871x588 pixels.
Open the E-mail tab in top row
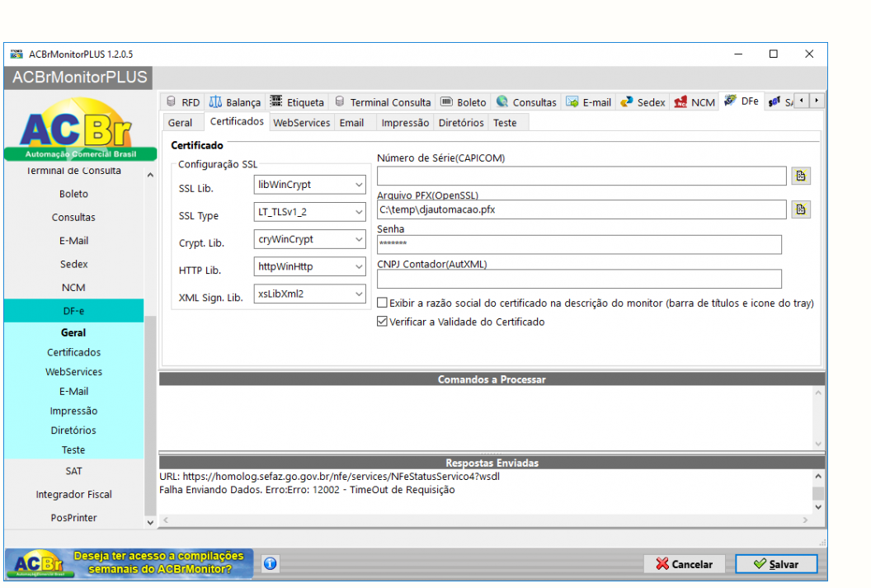pyautogui.click(x=589, y=102)
